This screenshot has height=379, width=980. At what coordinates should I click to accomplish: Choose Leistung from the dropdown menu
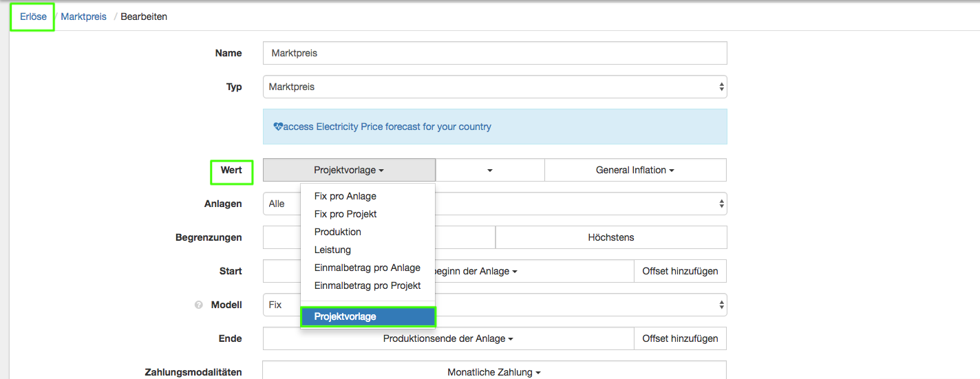pos(332,250)
